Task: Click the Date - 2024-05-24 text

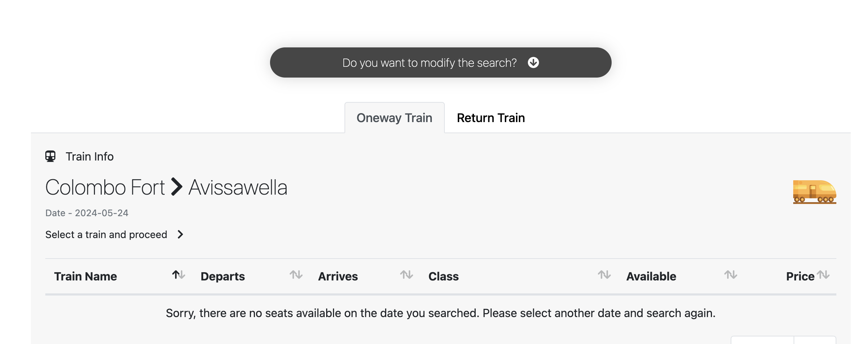Action: click(87, 213)
